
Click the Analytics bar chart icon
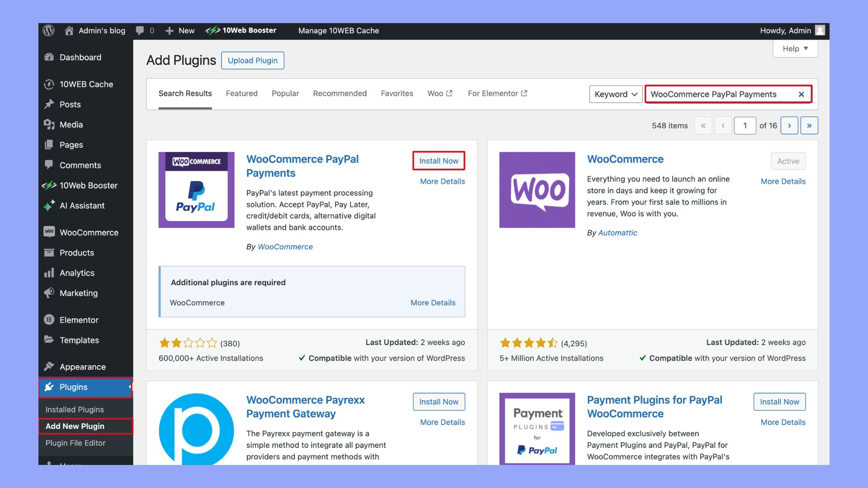tap(49, 273)
